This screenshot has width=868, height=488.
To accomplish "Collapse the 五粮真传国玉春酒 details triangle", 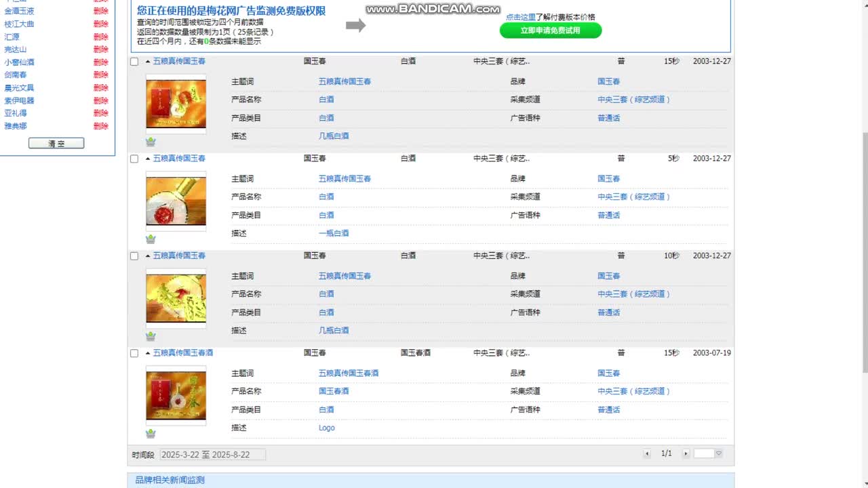I will click(x=148, y=353).
